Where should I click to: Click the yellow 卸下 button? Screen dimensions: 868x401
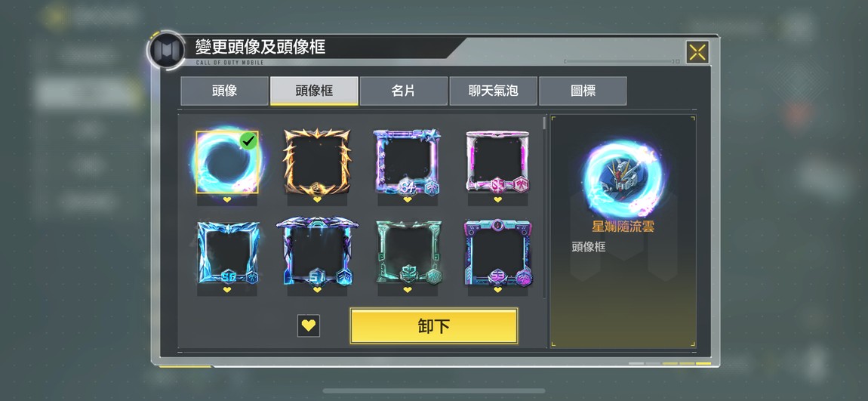[x=434, y=325]
